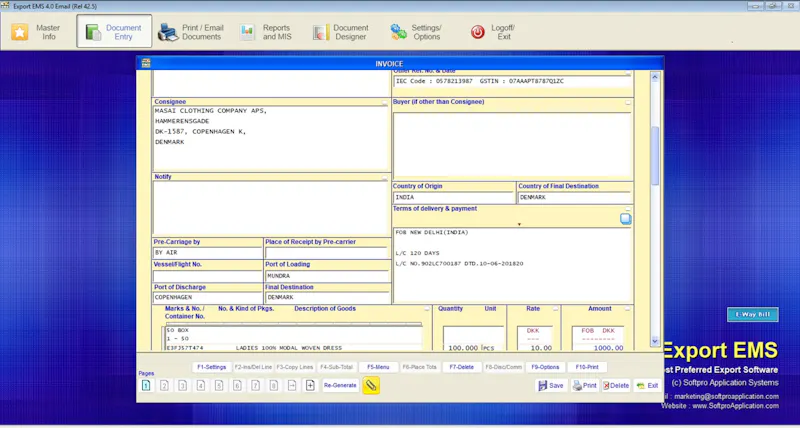
Task: Exit the invoice window
Action: [x=647, y=386]
